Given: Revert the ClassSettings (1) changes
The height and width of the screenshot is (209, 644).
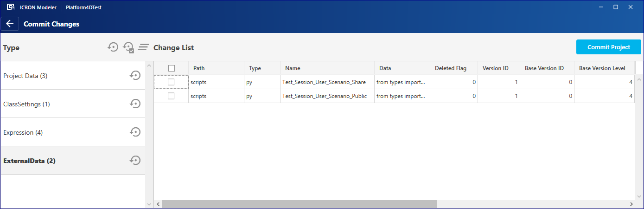Looking at the screenshot, I should point(135,104).
